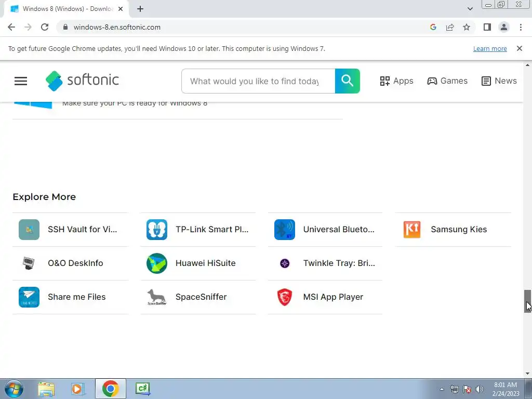Click the TP-Link Smart Plug icon

point(157,230)
